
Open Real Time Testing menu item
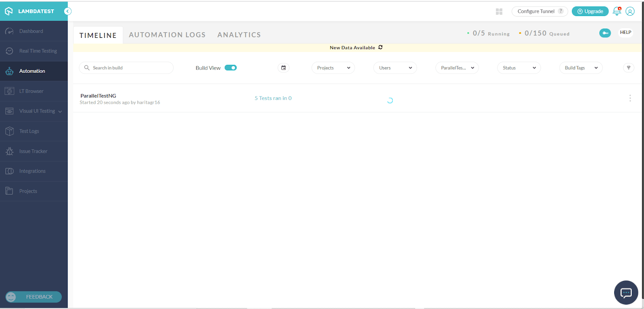[34, 51]
